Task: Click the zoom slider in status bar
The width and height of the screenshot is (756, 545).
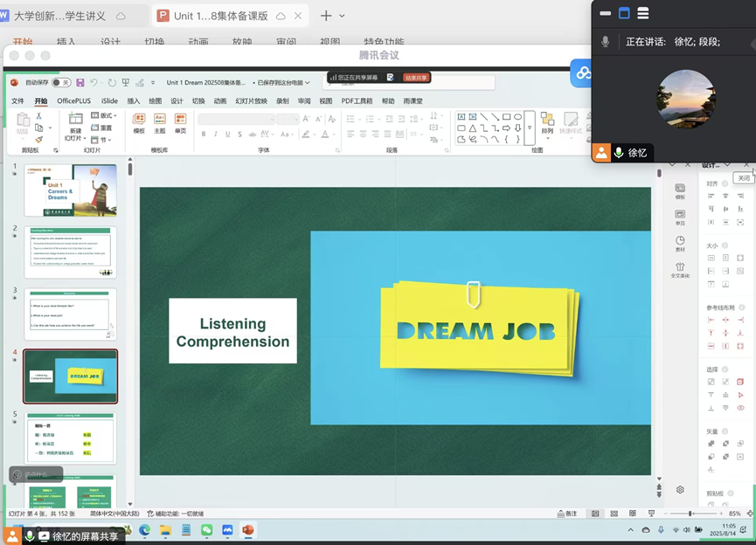Action: click(690, 514)
